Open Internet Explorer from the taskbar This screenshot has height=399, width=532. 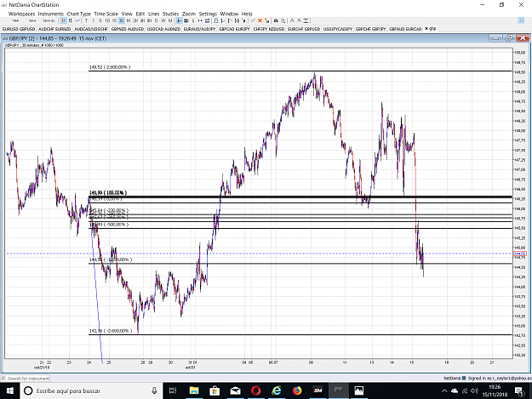pos(277,390)
